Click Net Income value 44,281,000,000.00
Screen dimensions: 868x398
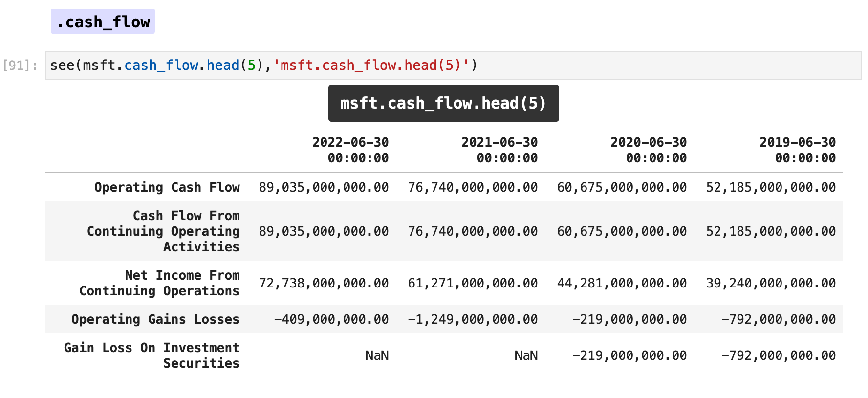click(622, 283)
